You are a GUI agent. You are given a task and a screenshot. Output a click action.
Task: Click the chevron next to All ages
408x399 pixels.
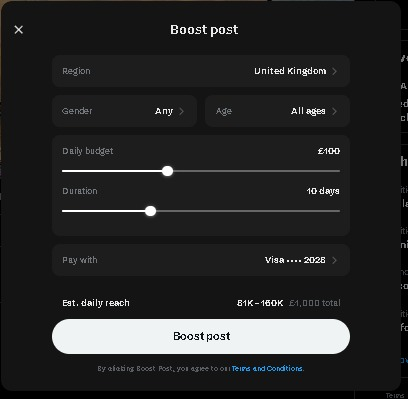coord(335,111)
